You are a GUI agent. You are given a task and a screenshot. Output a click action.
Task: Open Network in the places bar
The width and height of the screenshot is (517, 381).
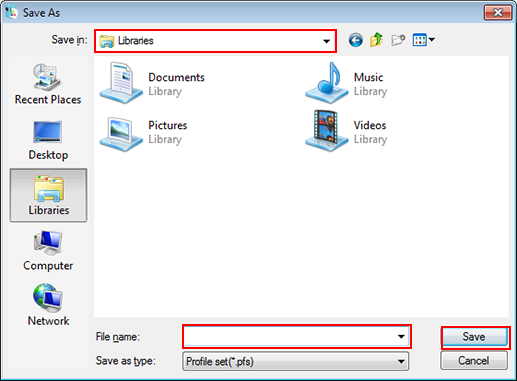[x=48, y=305]
